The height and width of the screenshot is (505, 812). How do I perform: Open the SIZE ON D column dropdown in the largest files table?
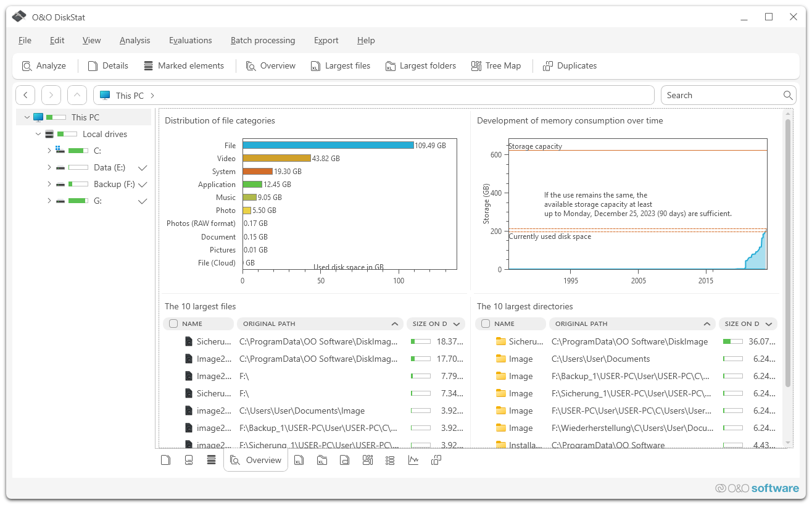point(457,323)
